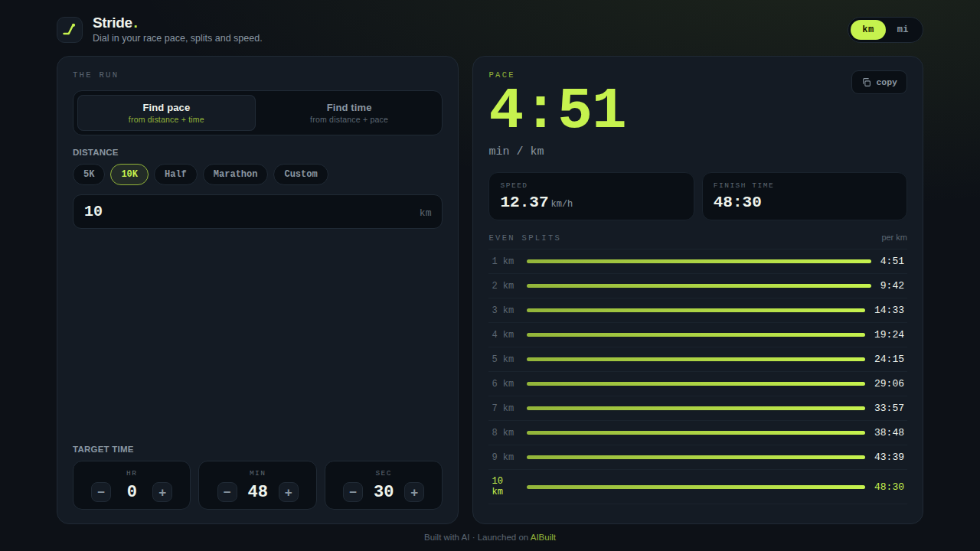Click the 1 km split bar

click(699, 262)
